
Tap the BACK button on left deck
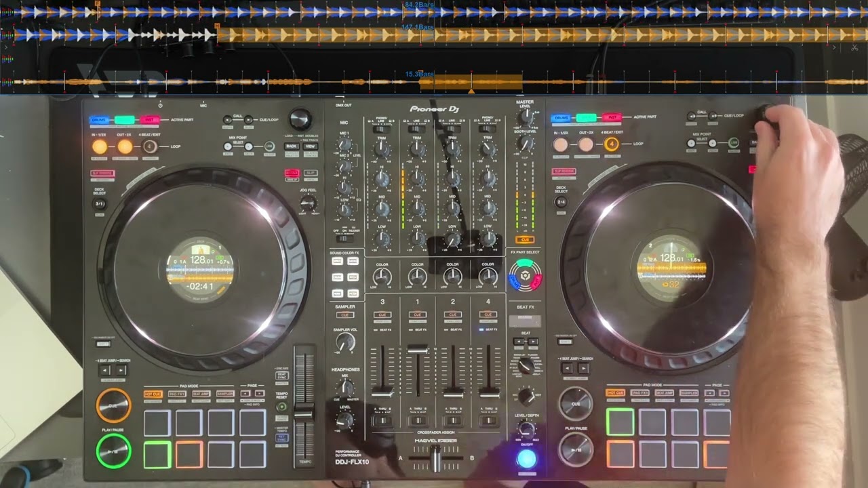pos(292,146)
